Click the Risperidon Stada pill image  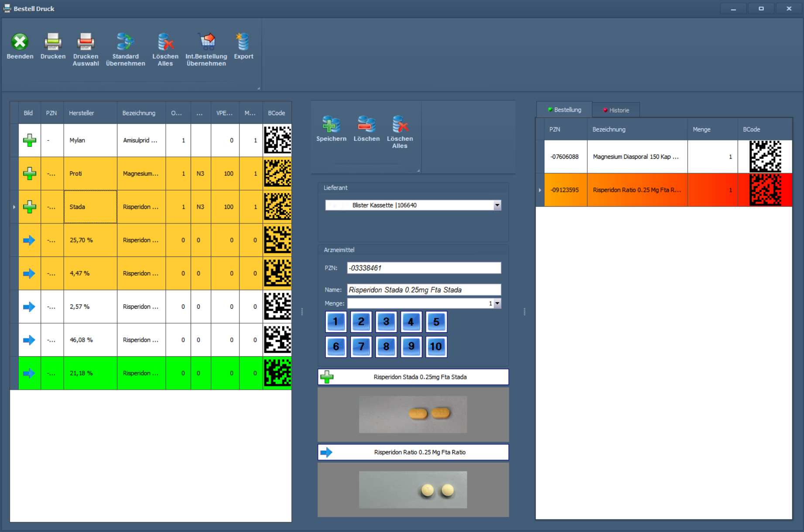point(413,414)
